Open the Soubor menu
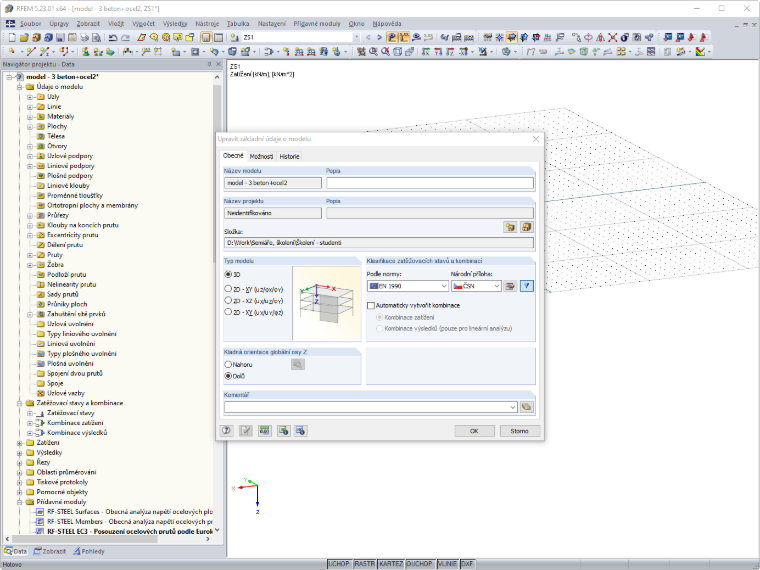Screen dimensions: 760x570 coord(31,23)
